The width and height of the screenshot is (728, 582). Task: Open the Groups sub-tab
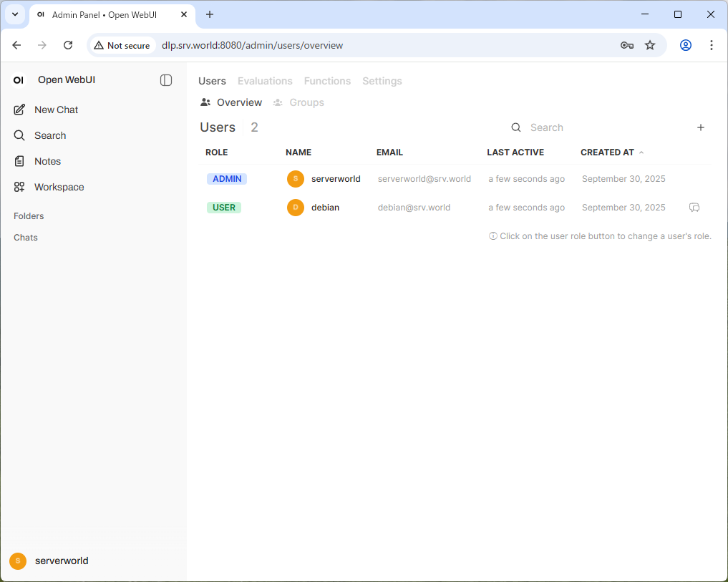pyautogui.click(x=306, y=102)
